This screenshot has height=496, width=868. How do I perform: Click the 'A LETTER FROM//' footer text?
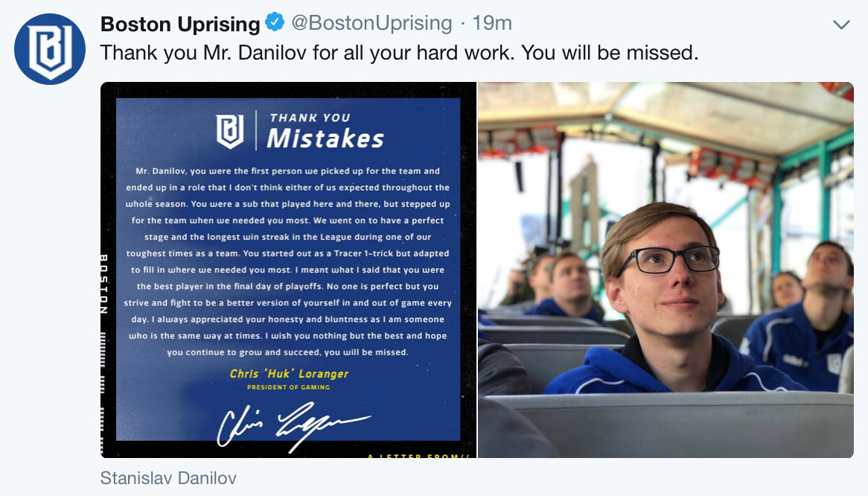(x=418, y=454)
